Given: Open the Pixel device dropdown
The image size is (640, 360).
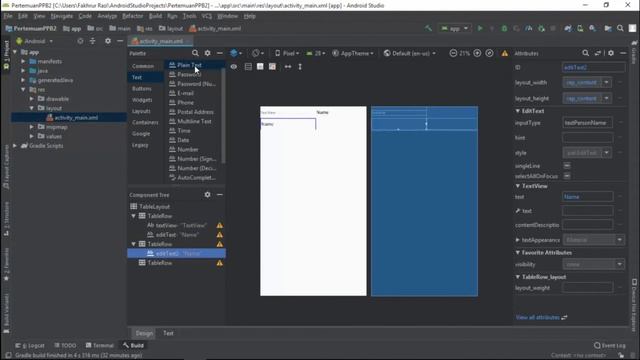Looking at the screenshot, I should pyautogui.click(x=287, y=53).
